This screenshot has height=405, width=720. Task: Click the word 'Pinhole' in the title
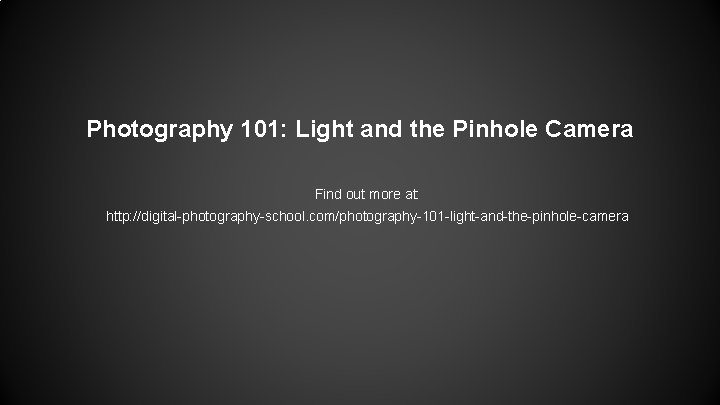[x=495, y=129]
